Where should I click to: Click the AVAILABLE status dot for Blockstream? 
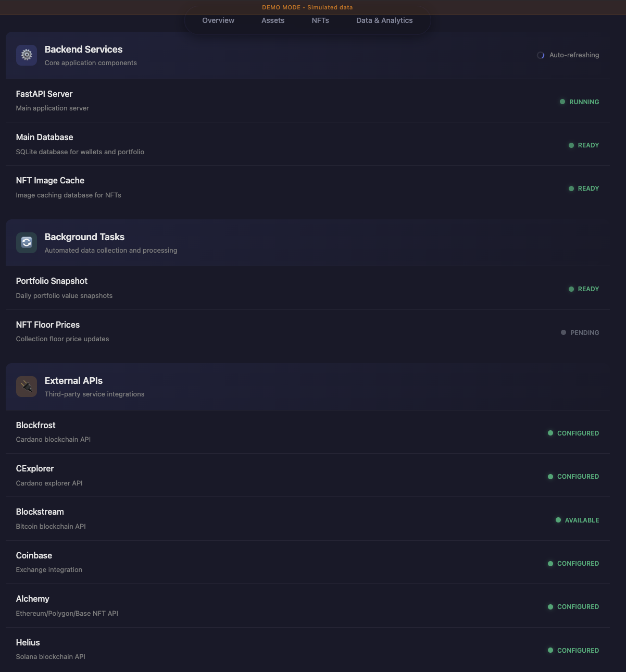pos(558,520)
